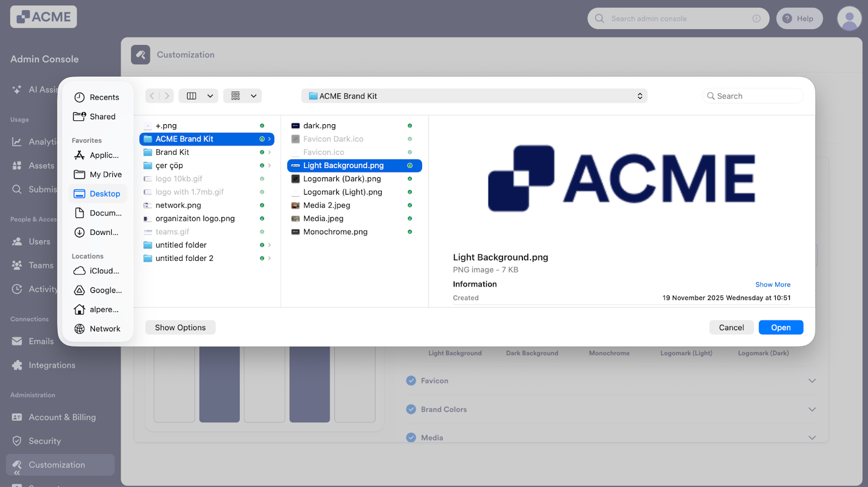Open Downloads in Favorites
This screenshot has height=487, width=868.
[97, 232]
